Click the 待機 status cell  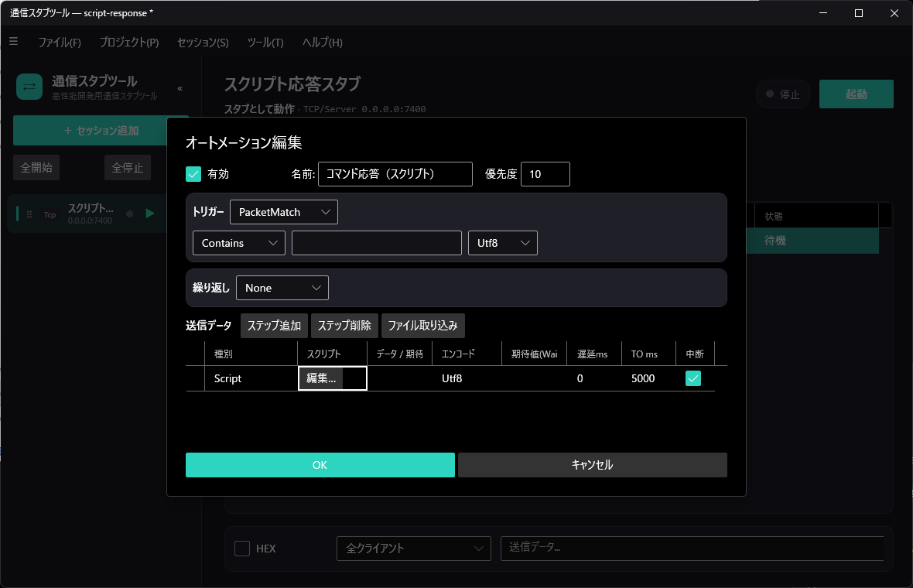(x=812, y=241)
